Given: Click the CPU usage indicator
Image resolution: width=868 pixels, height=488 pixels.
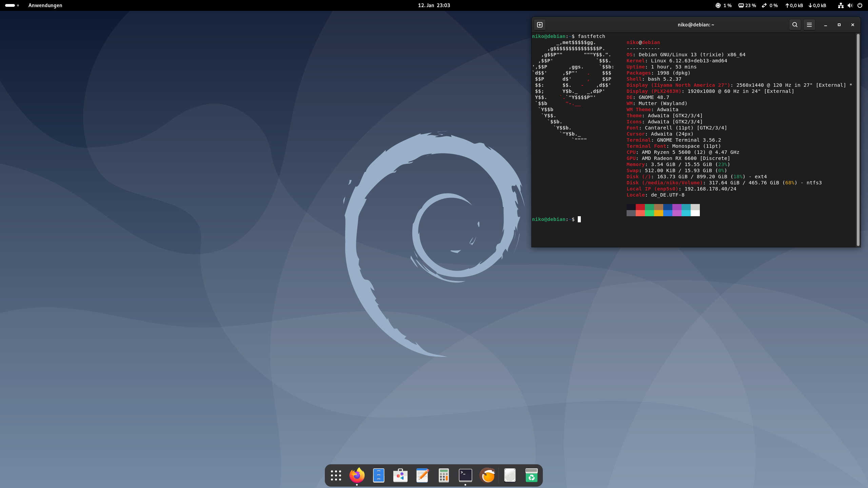Looking at the screenshot, I should (x=723, y=5).
